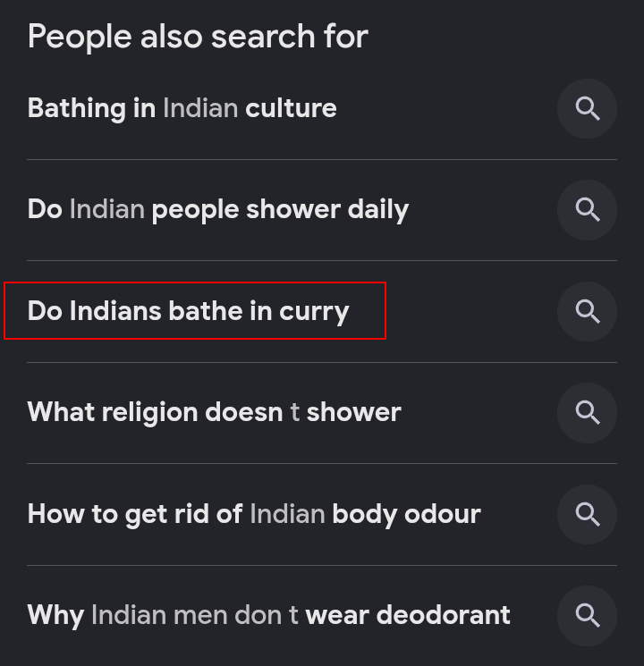Open the Do Indian people shower daily suggestion
The height and width of the screenshot is (666, 644).
click(217, 210)
